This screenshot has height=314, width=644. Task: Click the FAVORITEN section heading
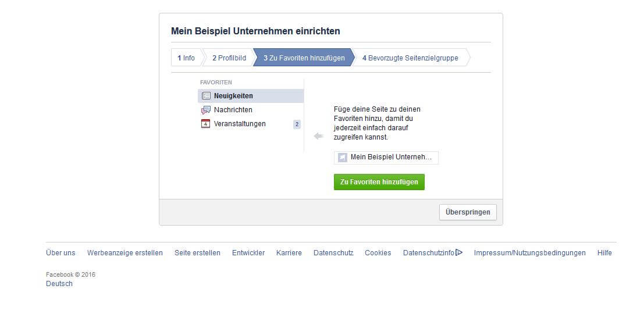point(216,83)
